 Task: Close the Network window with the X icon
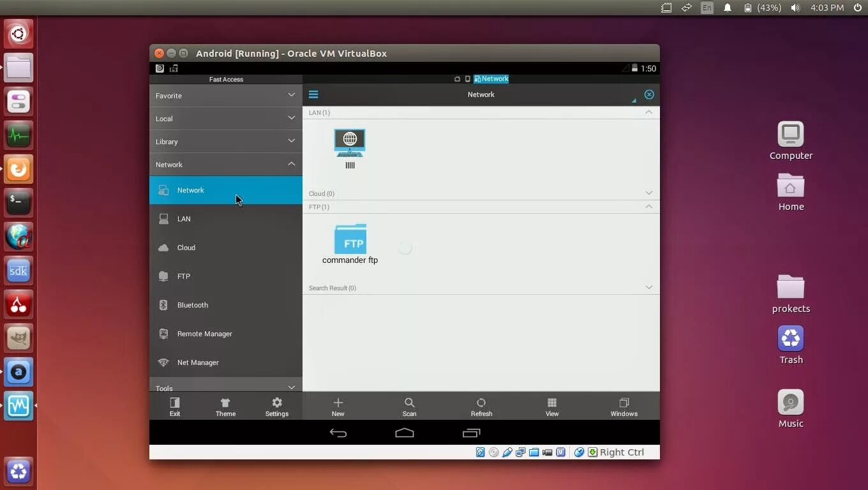tap(649, 94)
